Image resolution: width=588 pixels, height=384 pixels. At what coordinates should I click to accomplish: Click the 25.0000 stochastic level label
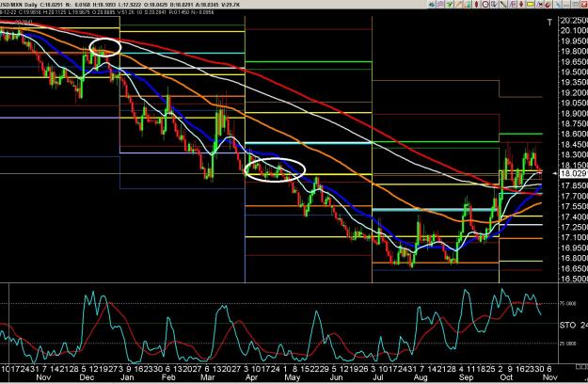(x=567, y=344)
